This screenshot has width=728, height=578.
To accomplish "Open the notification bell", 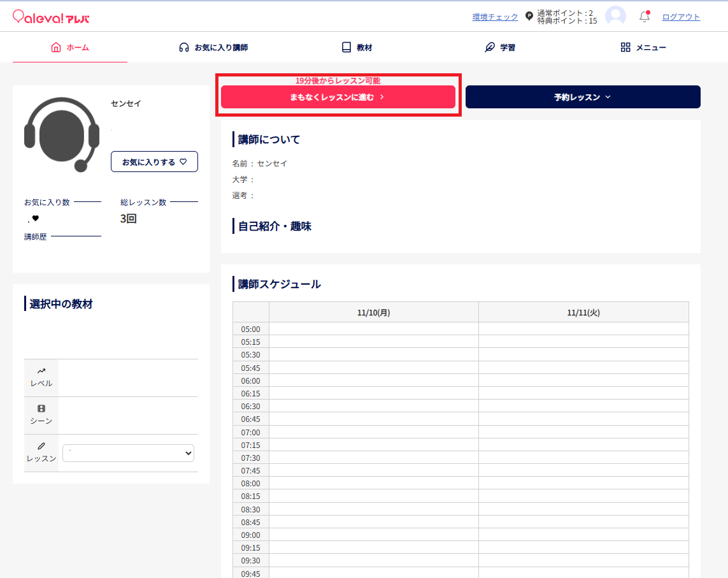I will pos(645,17).
